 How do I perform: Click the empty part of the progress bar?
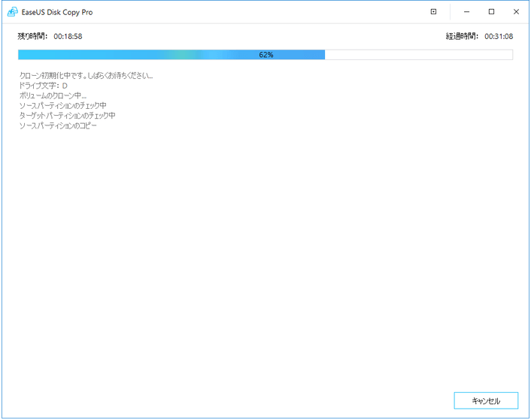[x=418, y=55]
